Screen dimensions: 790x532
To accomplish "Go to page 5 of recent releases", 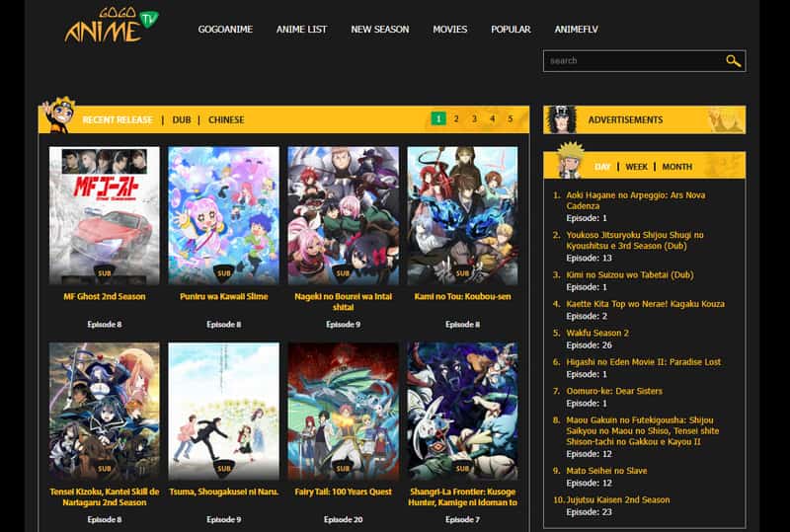I will coord(511,118).
